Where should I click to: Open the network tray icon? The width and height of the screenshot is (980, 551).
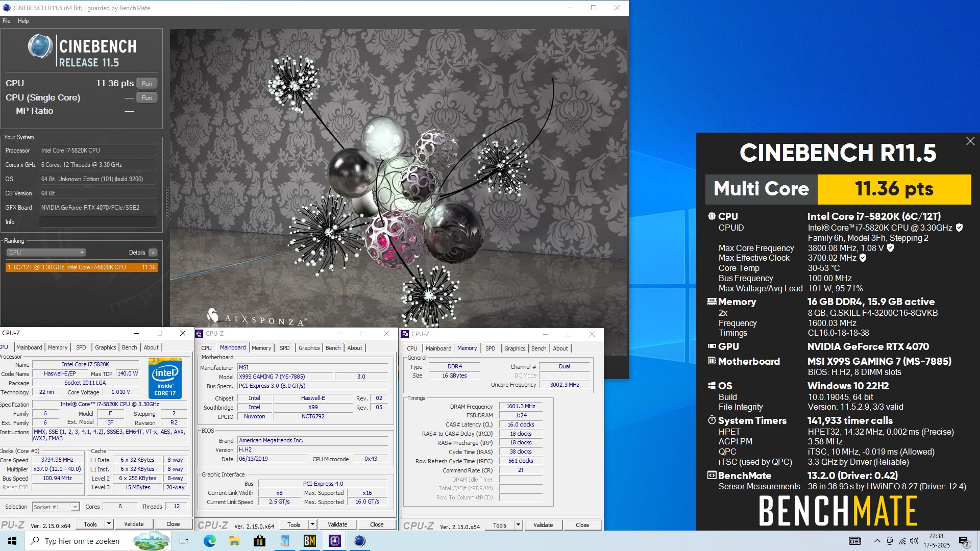click(x=902, y=541)
